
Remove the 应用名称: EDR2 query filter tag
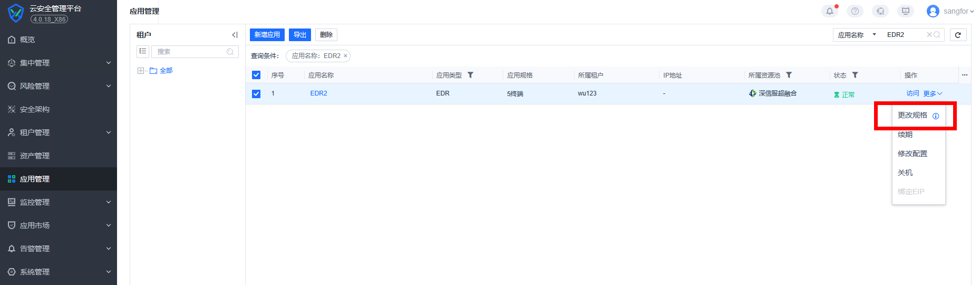click(x=345, y=56)
